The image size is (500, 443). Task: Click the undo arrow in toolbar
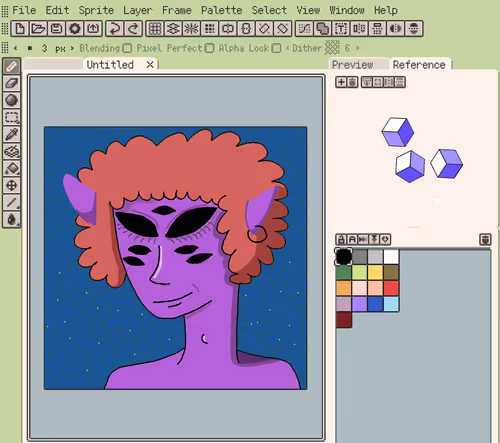click(115, 29)
